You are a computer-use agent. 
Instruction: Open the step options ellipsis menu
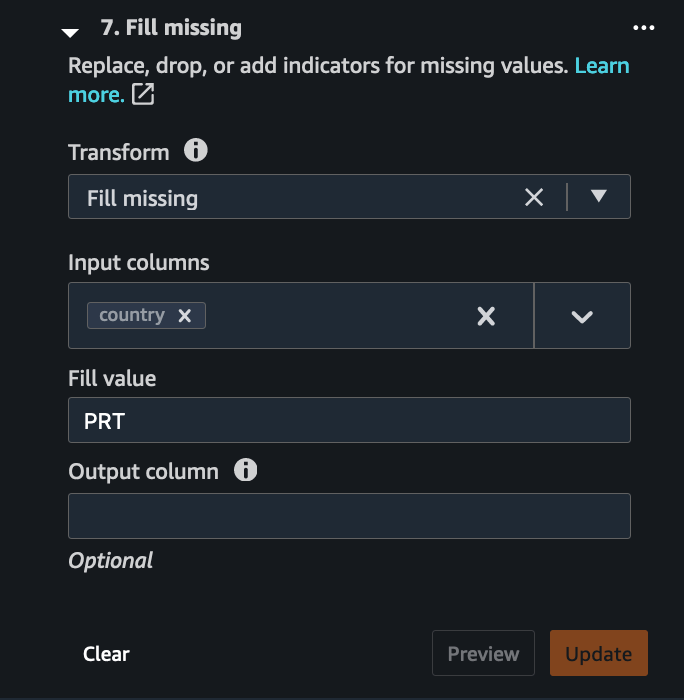pos(644,28)
